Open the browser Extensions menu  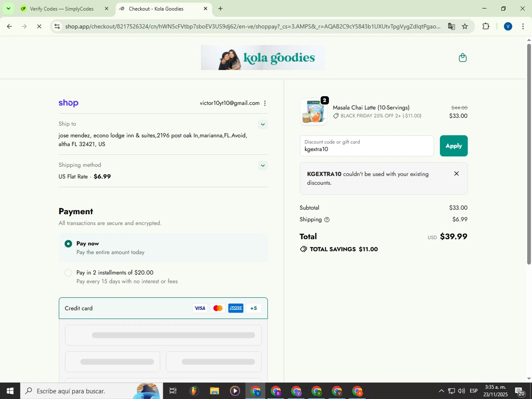486,26
